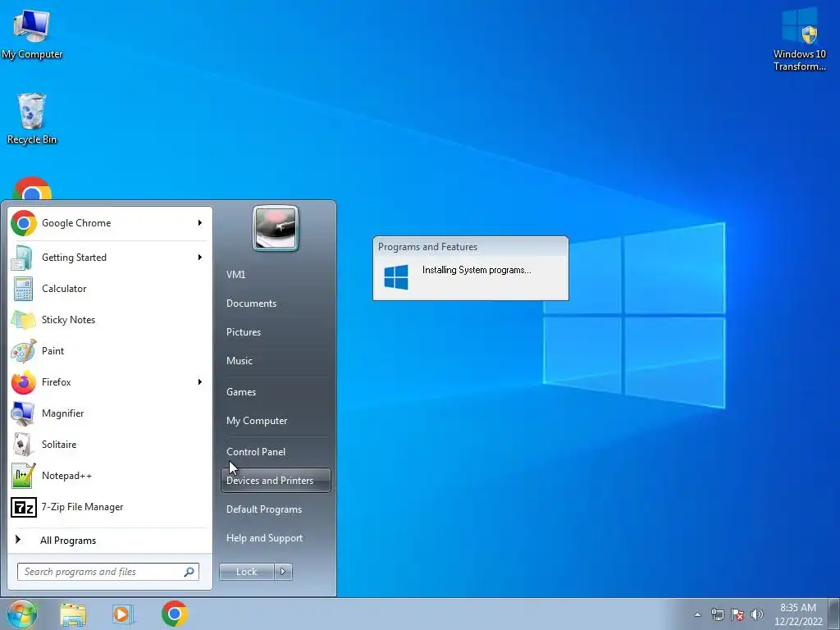Click the Search programs and files box
The height and width of the screenshot is (630, 840).
tap(107, 572)
